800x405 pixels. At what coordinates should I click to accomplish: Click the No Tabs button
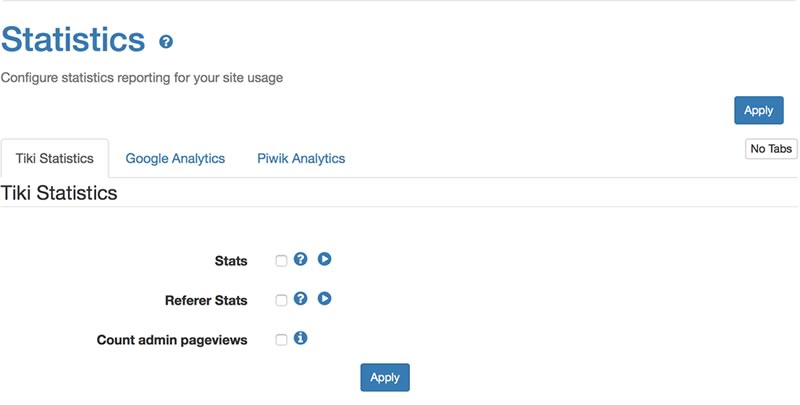[x=771, y=149]
